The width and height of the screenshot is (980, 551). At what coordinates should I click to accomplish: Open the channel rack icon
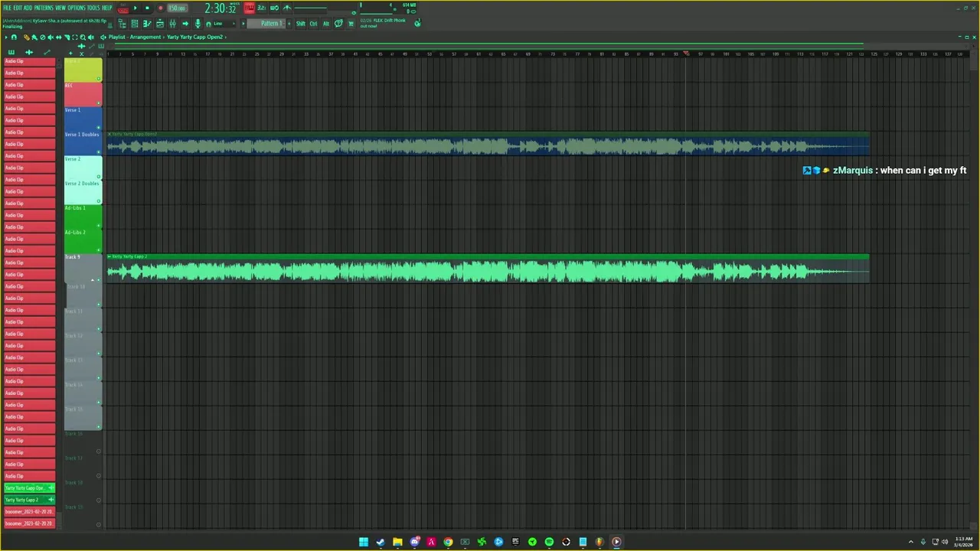(x=135, y=24)
